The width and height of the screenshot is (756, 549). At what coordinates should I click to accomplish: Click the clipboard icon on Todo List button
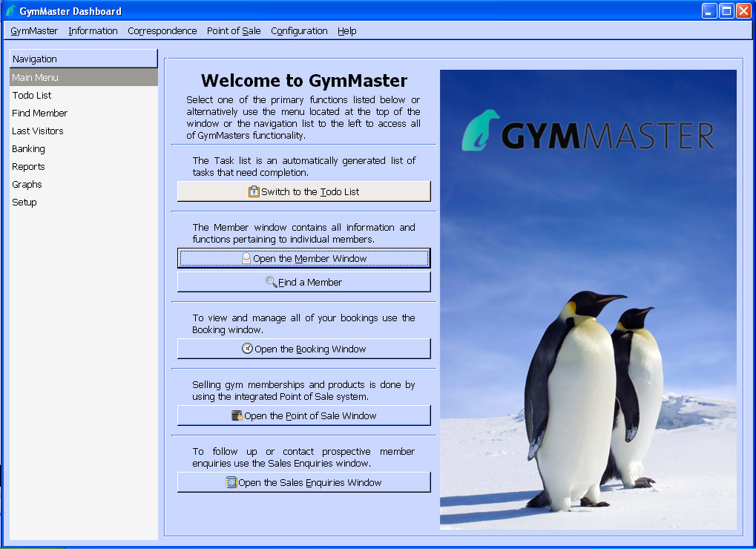tap(254, 191)
